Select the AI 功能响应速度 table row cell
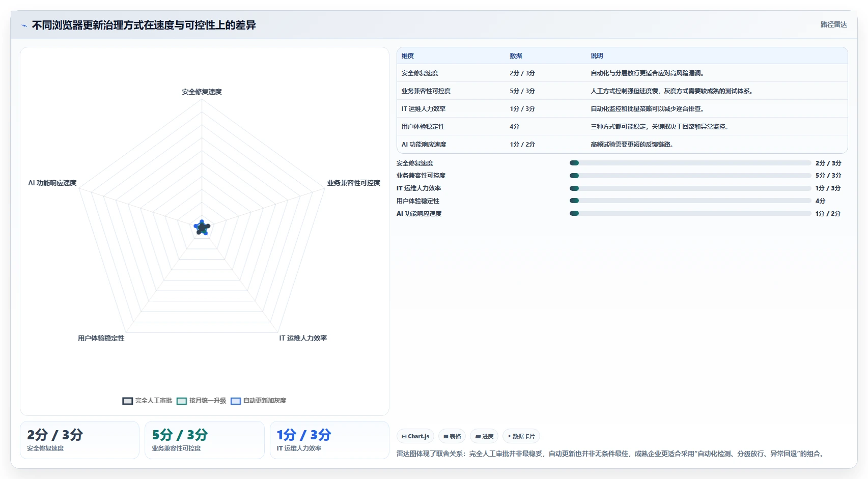Screen dimensions: 868x479 coord(424,145)
